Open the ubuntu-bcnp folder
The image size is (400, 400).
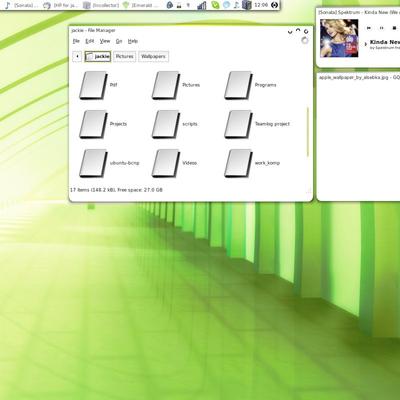(x=94, y=163)
